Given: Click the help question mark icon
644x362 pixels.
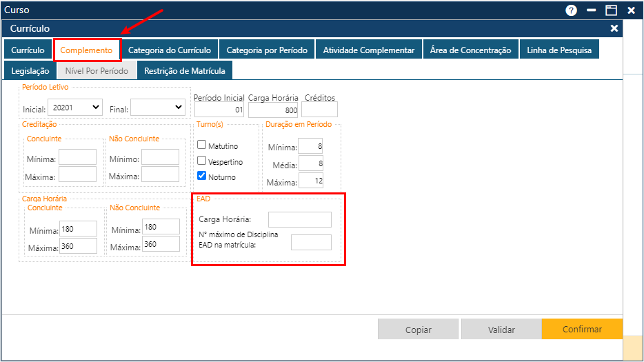Looking at the screenshot, I should (571, 10).
